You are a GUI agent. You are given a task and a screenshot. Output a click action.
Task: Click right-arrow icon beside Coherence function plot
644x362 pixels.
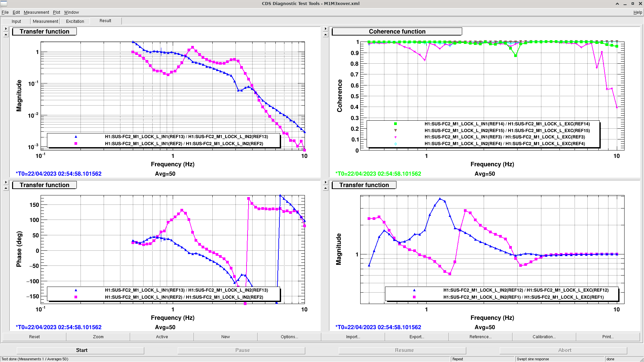325,29
